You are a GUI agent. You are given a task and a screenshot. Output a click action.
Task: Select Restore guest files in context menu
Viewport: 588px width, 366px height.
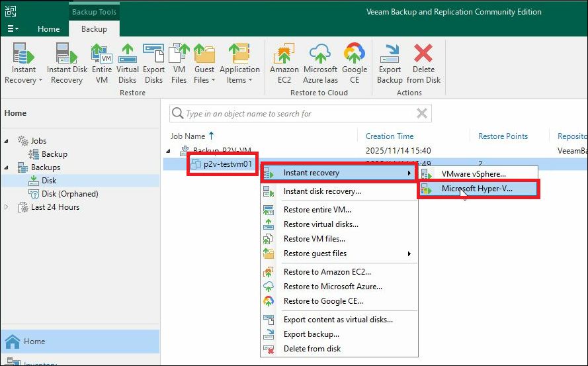[315, 253]
